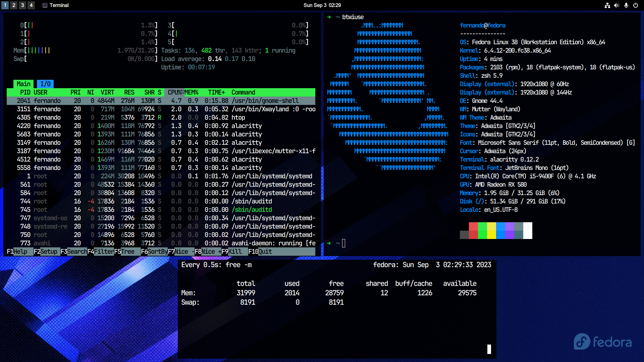
Task: Switch to workspace 3
Action: pos(22,5)
